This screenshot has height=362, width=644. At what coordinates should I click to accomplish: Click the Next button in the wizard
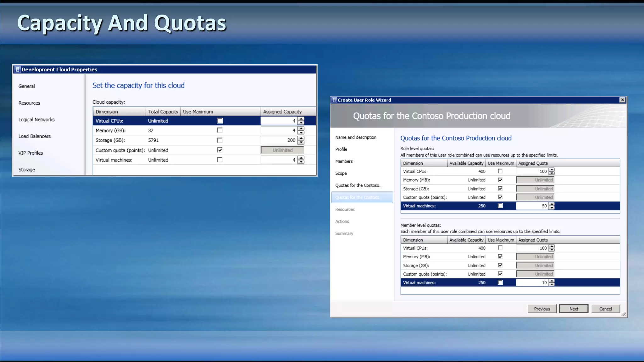[574, 309]
